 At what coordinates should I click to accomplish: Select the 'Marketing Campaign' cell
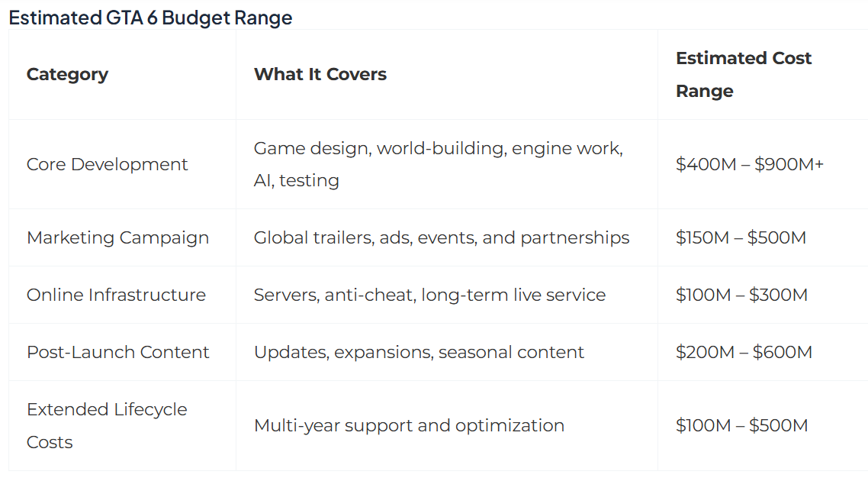tap(118, 237)
